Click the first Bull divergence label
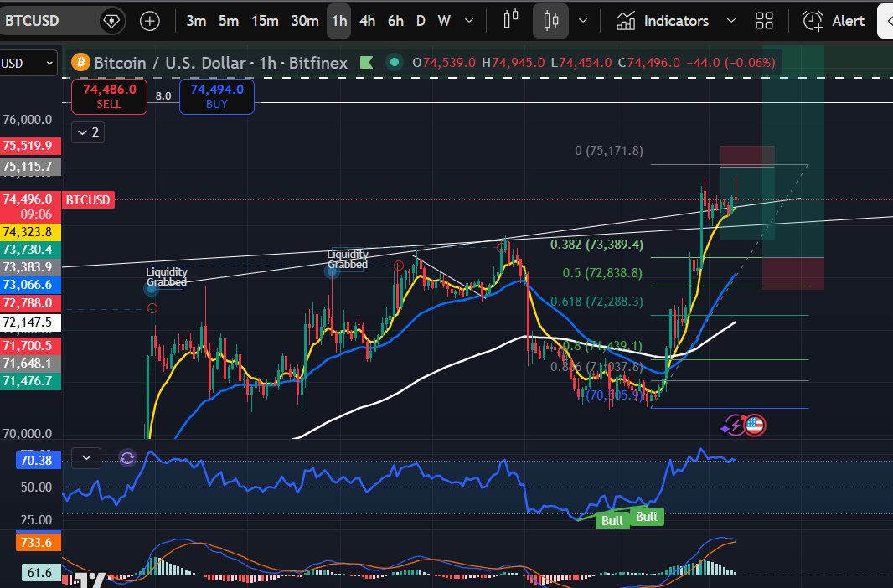Viewport: 893px width, 588px height. 612,520
